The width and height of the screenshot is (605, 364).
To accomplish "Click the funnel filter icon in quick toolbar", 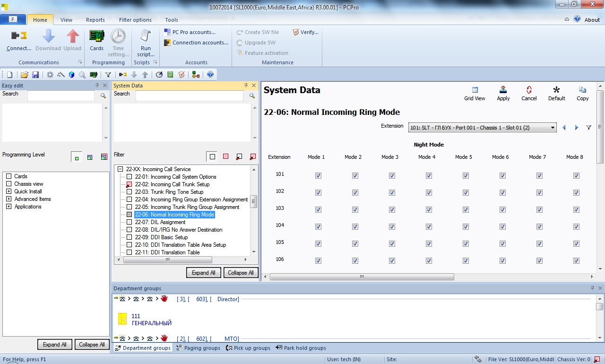I will point(108,75).
